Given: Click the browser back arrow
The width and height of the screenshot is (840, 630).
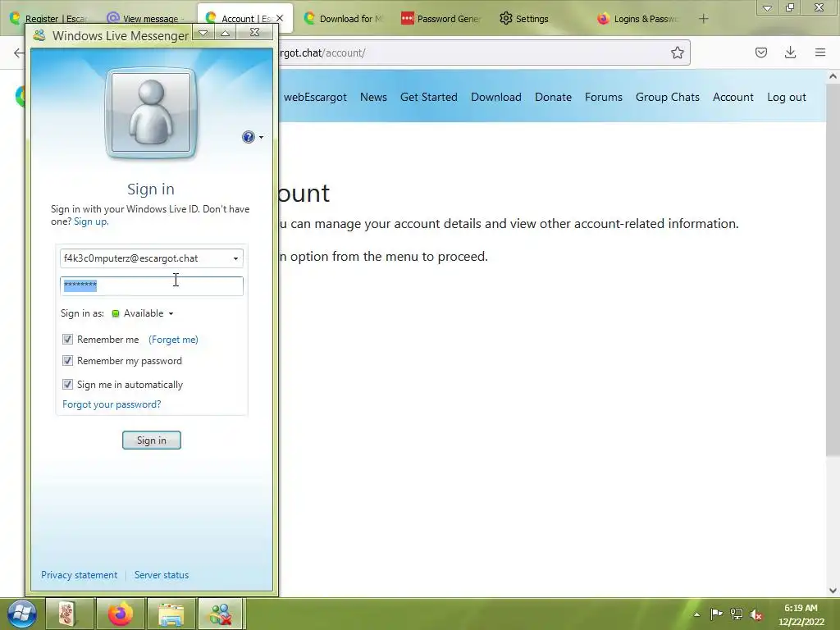Looking at the screenshot, I should click(19, 52).
